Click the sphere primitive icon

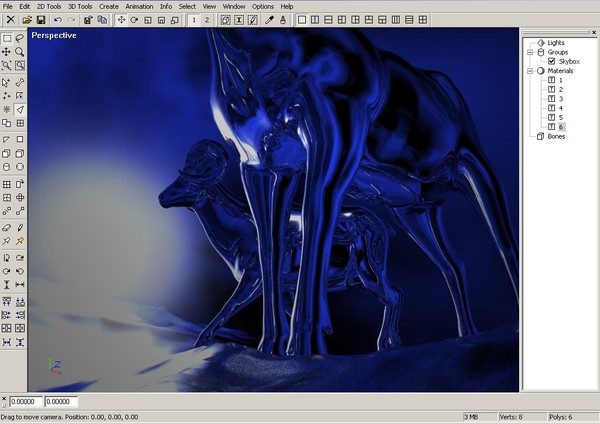tap(20, 167)
